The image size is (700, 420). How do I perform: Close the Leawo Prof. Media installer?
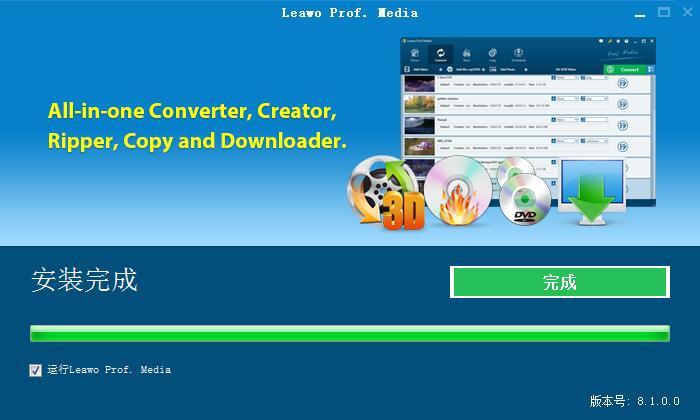pyautogui.click(x=688, y=12)
